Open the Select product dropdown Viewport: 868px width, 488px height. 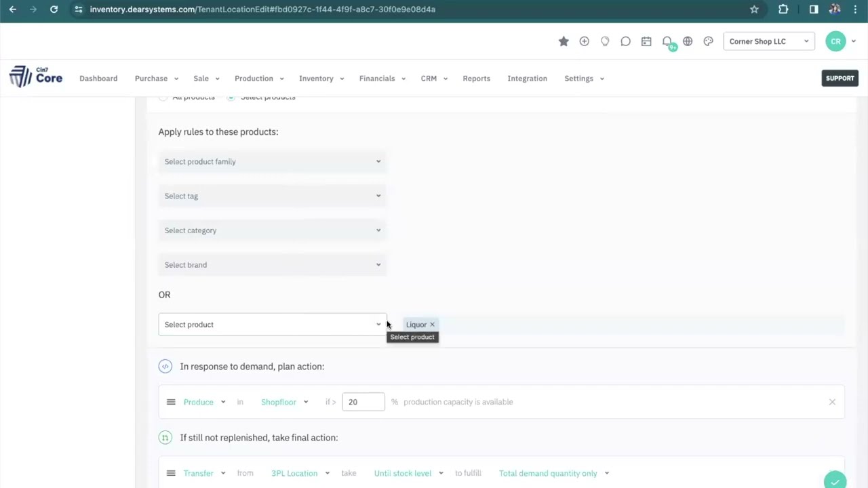[x=272, y=325]
